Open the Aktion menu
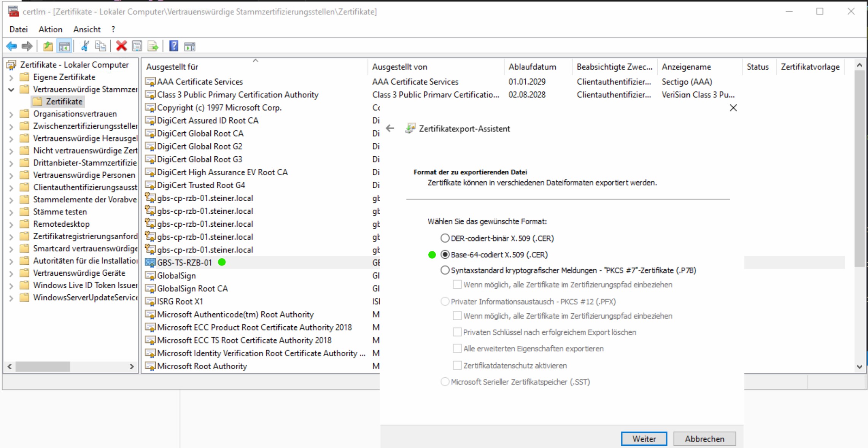This screenshot has width=868, height=448. point(50,29)
